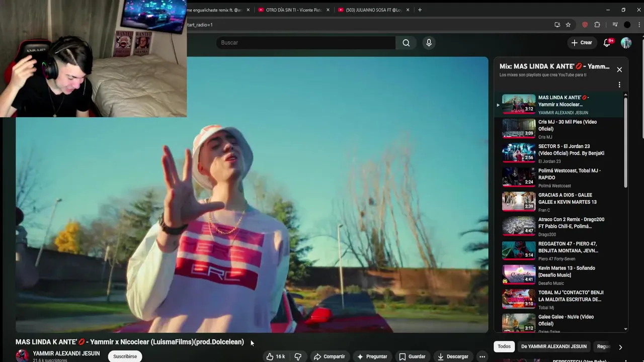The width and height of the screenshot is (644, 362).
Task: Open the browser profile icon
Action: (x=627, y=25)
